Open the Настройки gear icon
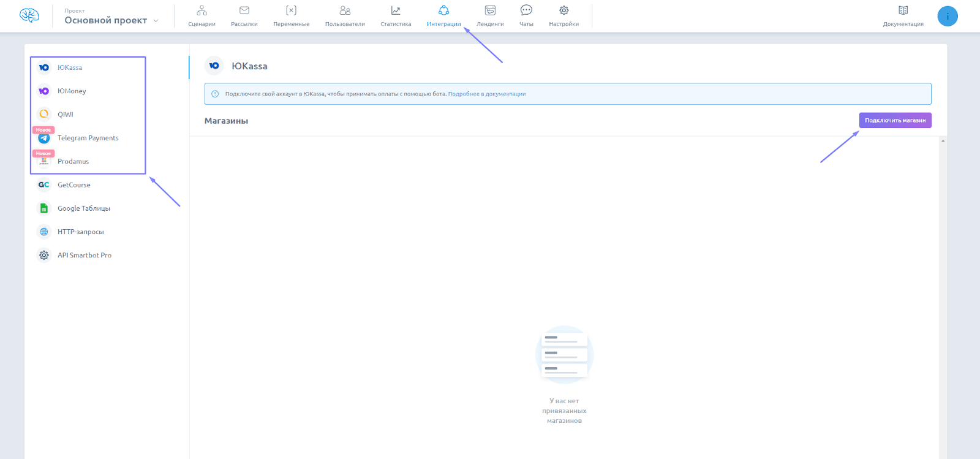This screenshot has height=459, width=980. coord(564,10)
